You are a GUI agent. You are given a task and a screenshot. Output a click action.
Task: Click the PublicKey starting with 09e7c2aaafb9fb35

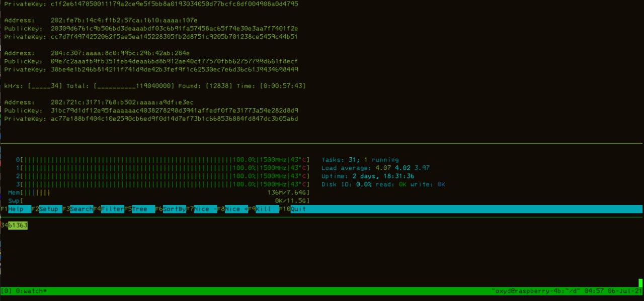(x=175, y=61)
